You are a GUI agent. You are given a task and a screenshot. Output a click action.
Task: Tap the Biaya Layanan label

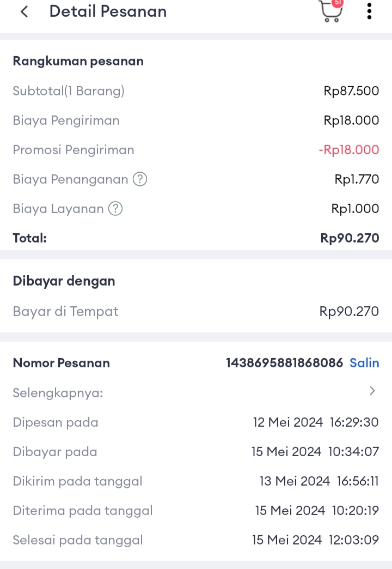point(58,209)
